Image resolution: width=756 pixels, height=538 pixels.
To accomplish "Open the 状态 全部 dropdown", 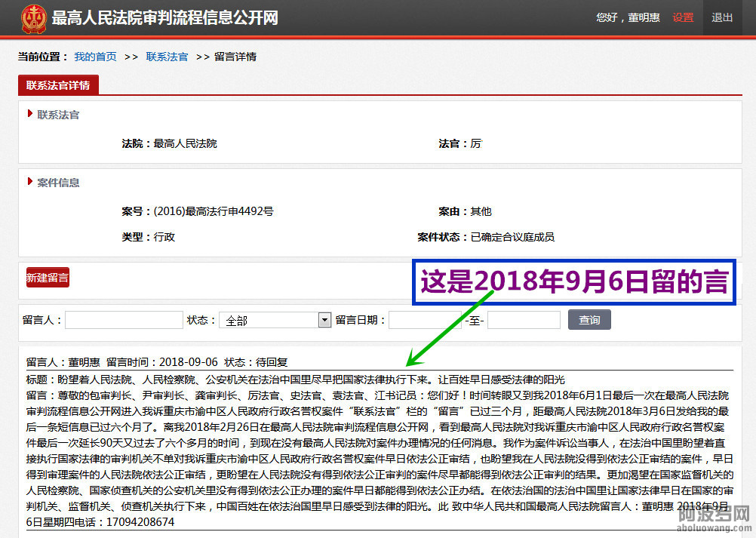I will click(275, 320).
